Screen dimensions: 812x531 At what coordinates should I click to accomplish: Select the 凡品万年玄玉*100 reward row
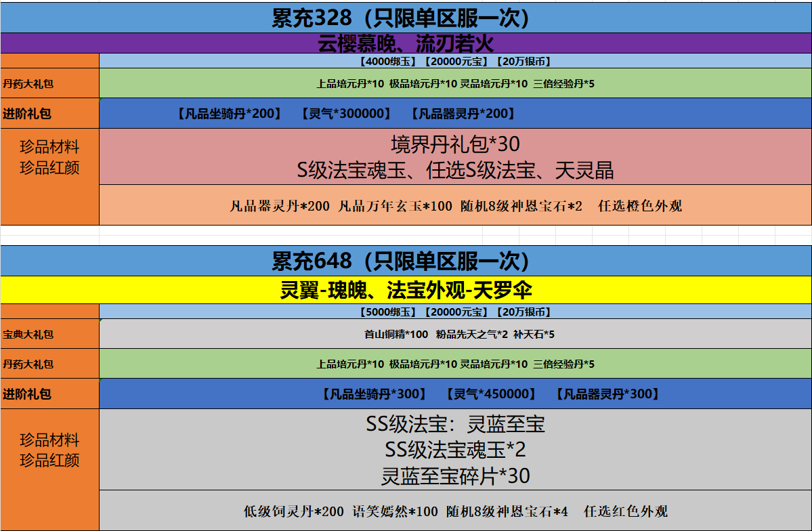click(455, 206)
